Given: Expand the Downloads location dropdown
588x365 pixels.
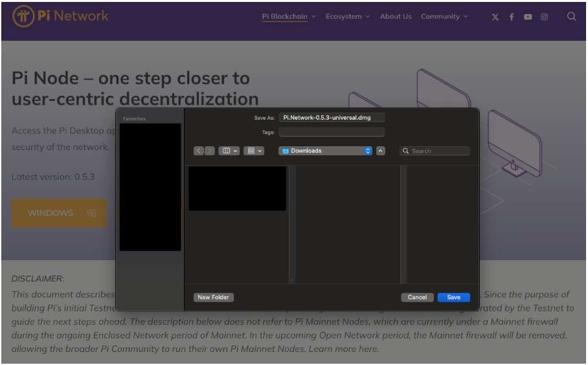Looking at the screenshot, I should point(326,151).
